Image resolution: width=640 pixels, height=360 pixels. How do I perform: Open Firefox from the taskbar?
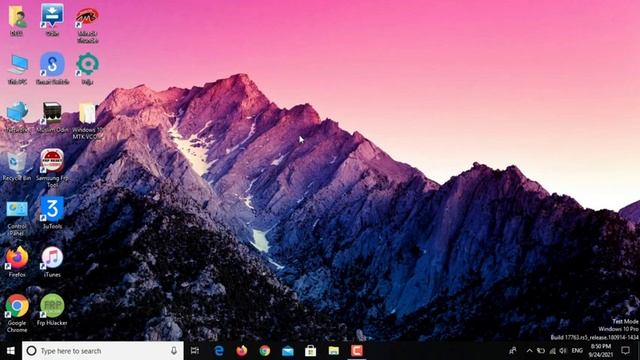pos(242,351)
